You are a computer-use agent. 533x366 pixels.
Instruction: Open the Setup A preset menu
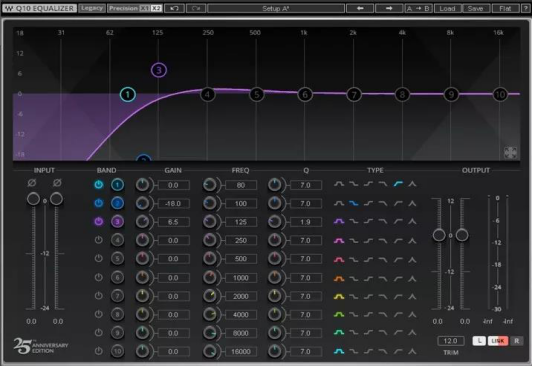pyautogui.click(x=276, y=8)
